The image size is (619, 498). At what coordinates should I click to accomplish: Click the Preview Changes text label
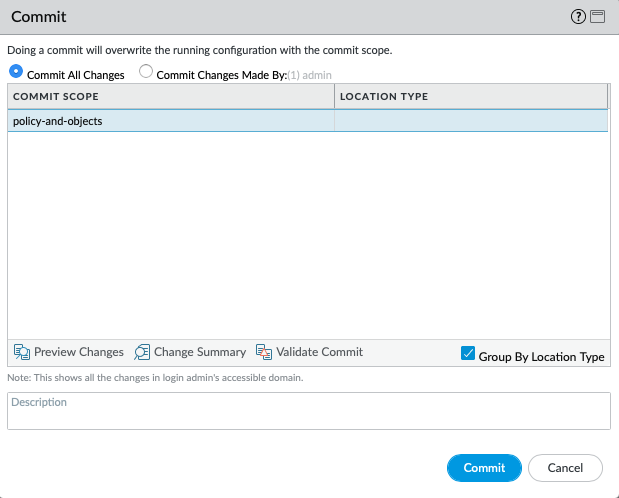pyautogui.click(x=79, y=352)
